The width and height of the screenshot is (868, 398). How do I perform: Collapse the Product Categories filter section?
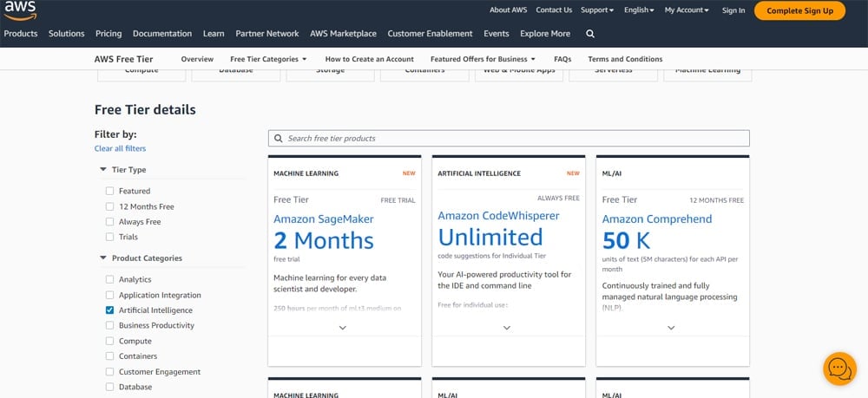(x=103, y=258)
